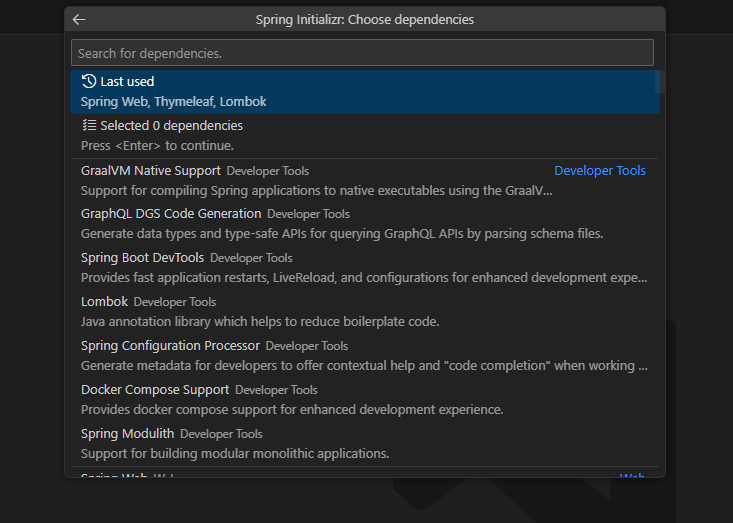Select the Last used dependencies entry
The width and height of the screenshot is (733, 523).
[365, 92]
